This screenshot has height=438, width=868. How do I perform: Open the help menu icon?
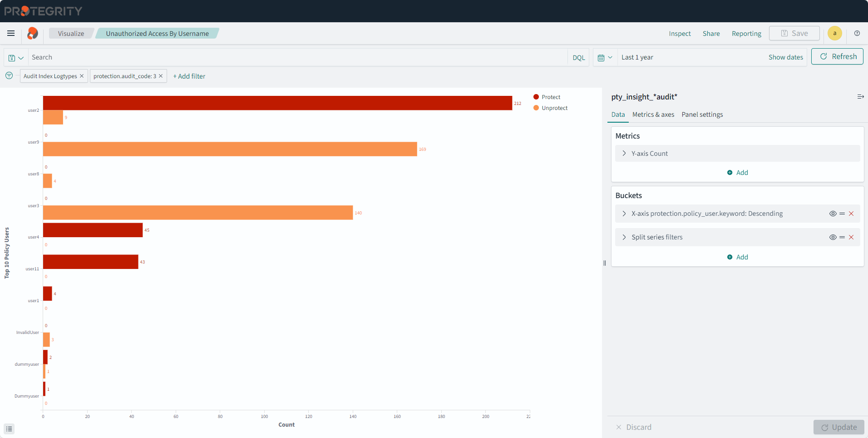coord(857,33)
